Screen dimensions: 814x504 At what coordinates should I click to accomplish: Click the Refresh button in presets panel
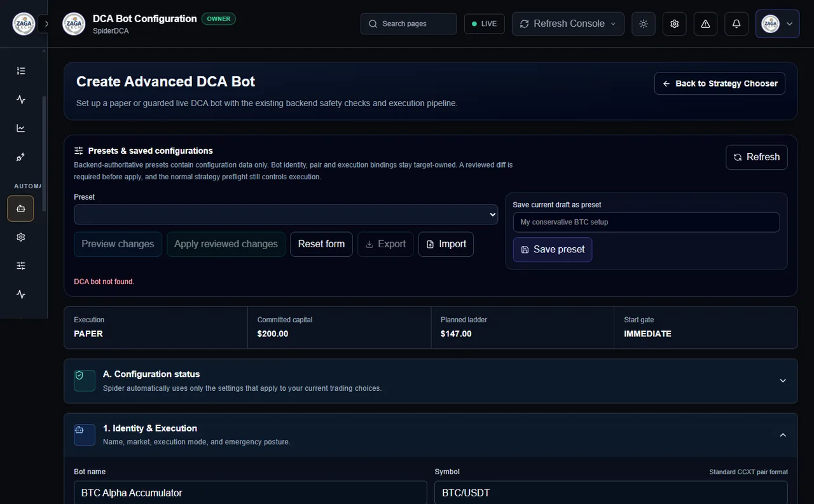click(x=757, y=157)
